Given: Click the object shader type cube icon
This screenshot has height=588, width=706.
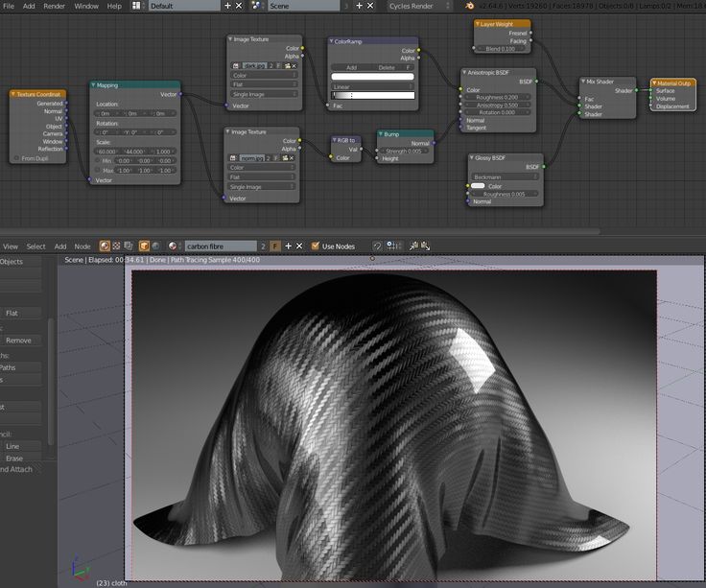Looking at the screenshot, I should (144, 247).
